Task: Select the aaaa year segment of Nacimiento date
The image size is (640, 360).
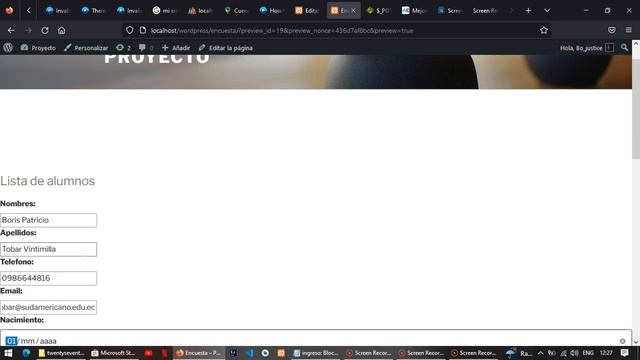Action: [48, 341]
